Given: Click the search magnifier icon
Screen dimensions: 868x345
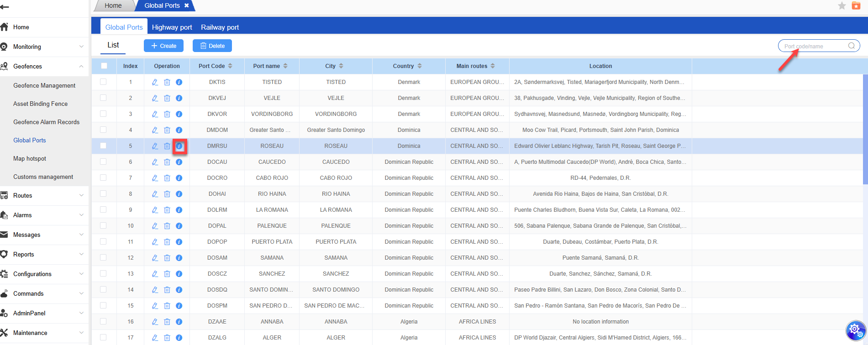Looking at the screenshot, I should (x=851, y=46).
